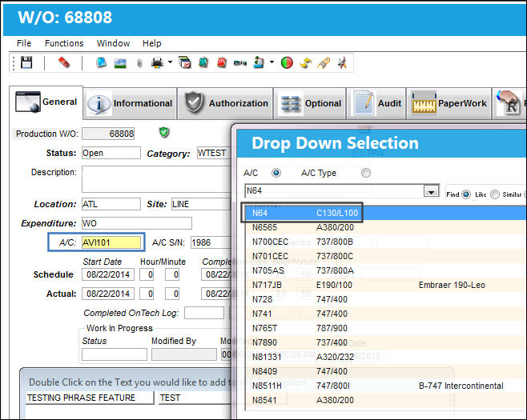This screenshot has width=527, height=420.
Task: Select the N765T 787/900 row
Action: coord(385,328)
